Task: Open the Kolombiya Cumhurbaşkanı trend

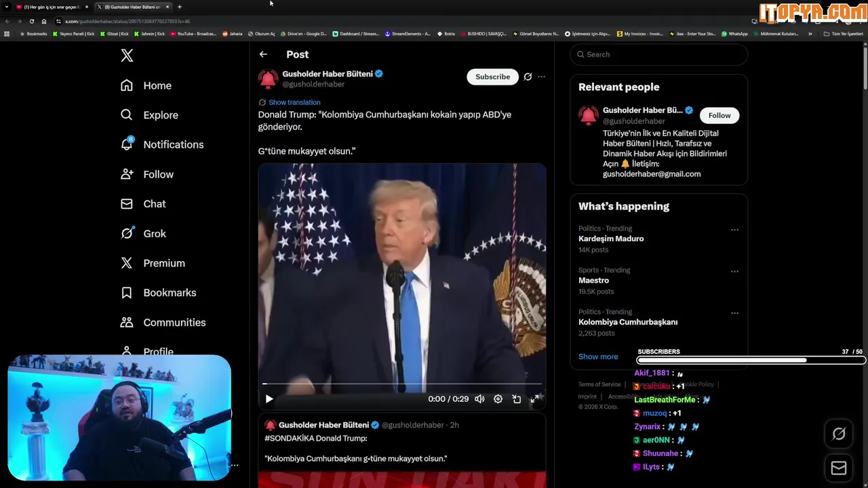Action: click(x=628, y=322)
